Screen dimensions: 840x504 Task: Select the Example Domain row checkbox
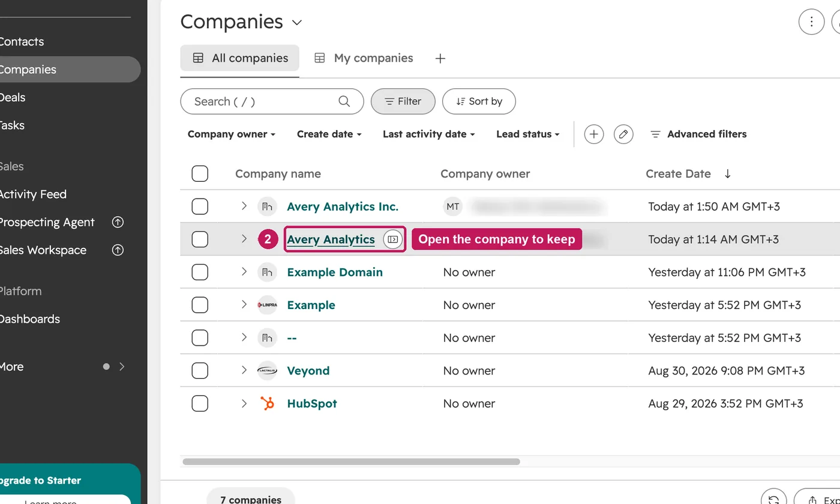pyautogui.click(x=200, y=272)
